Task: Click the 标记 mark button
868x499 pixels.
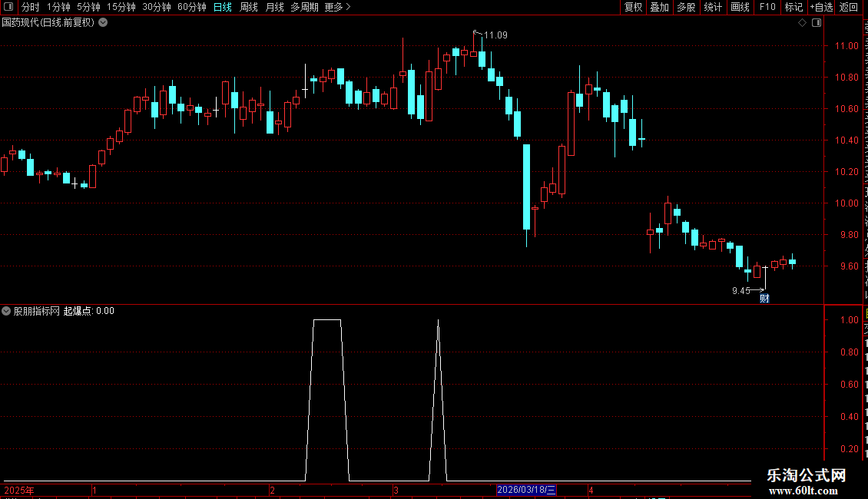Action: (x=793, y=7)
